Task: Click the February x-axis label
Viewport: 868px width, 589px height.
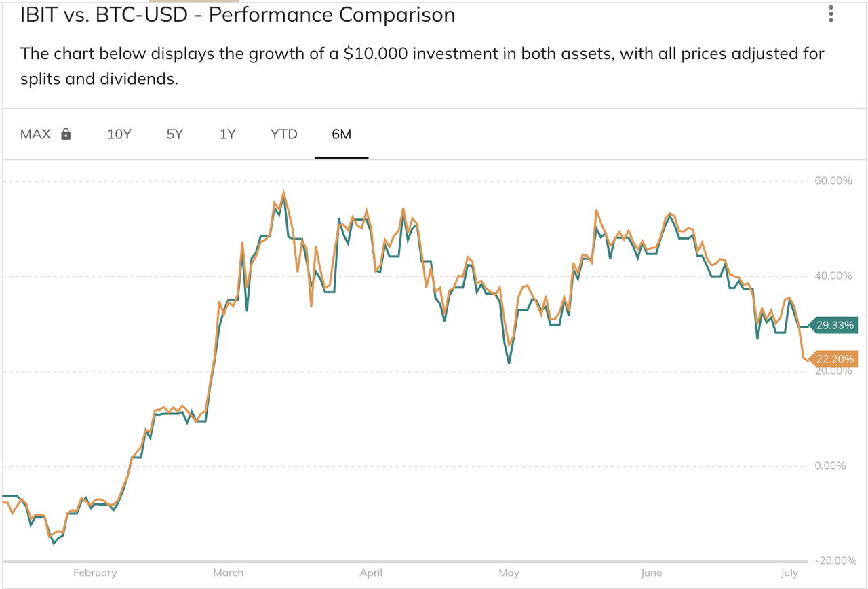Action: [x=95, y=573]
